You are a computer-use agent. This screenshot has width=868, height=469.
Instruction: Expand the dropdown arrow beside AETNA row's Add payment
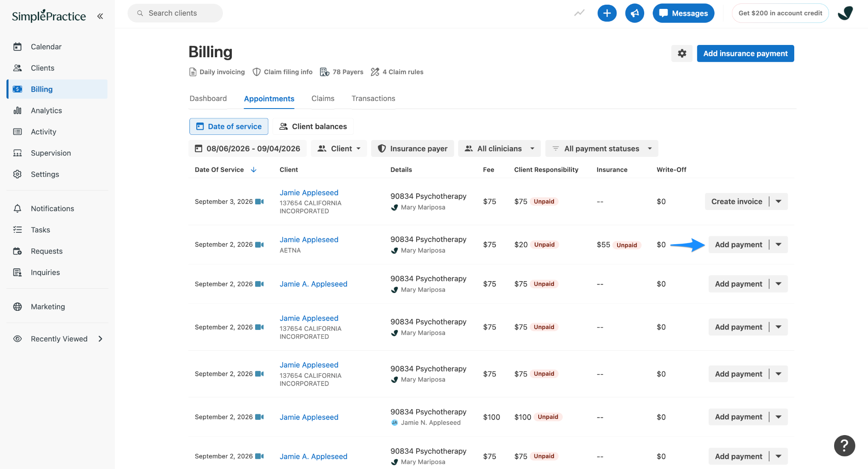click(x=779, y=245)
